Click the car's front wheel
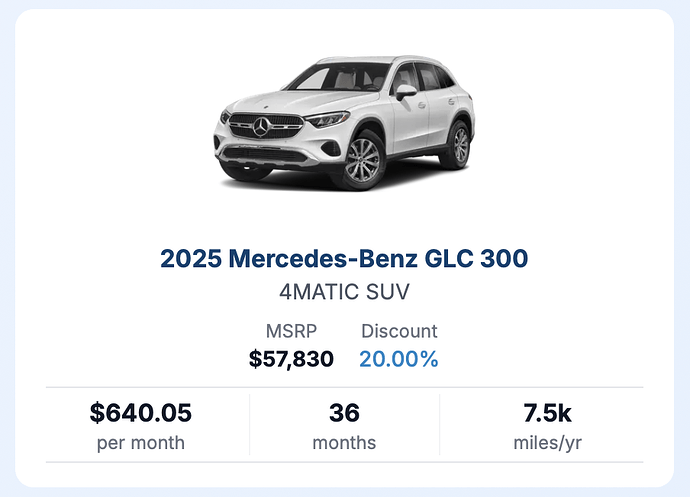 [363, 160]
